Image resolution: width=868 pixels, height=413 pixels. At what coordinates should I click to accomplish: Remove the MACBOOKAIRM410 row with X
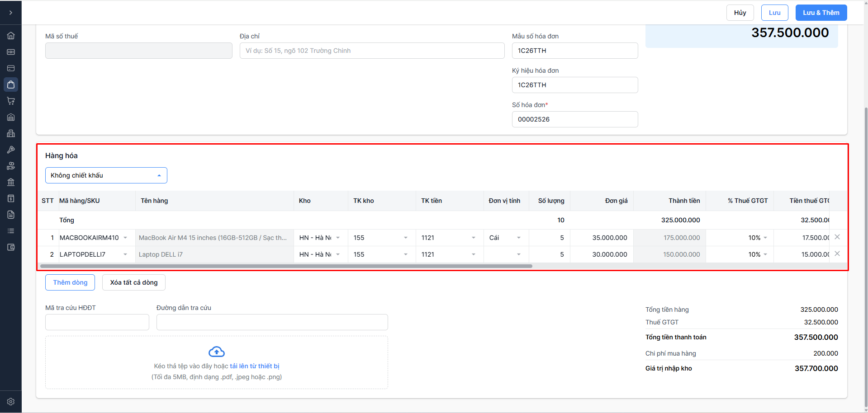point(837,237)
